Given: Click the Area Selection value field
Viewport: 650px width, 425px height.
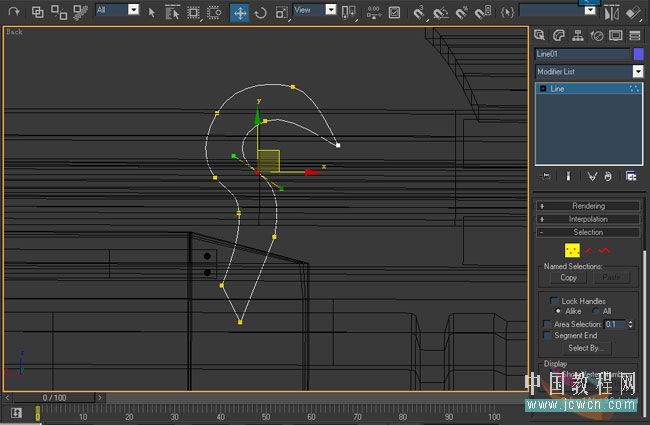Looking at the screenshot, I should pyautogui.click(x=615, y=324).
